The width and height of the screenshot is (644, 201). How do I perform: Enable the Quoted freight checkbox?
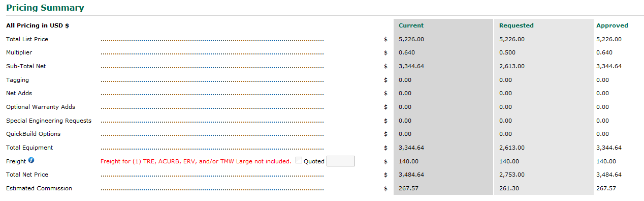tap(299, 161)
